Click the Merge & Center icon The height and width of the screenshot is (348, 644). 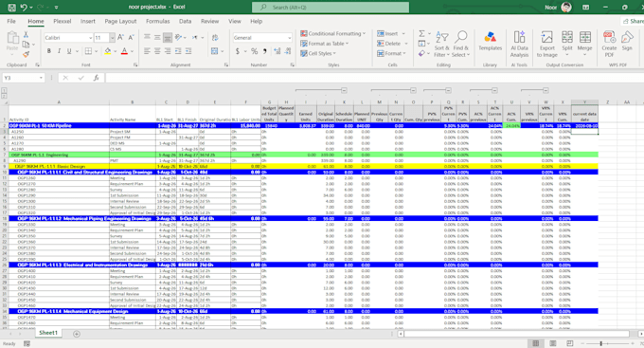pyautogui.click(x=214, y=51)
